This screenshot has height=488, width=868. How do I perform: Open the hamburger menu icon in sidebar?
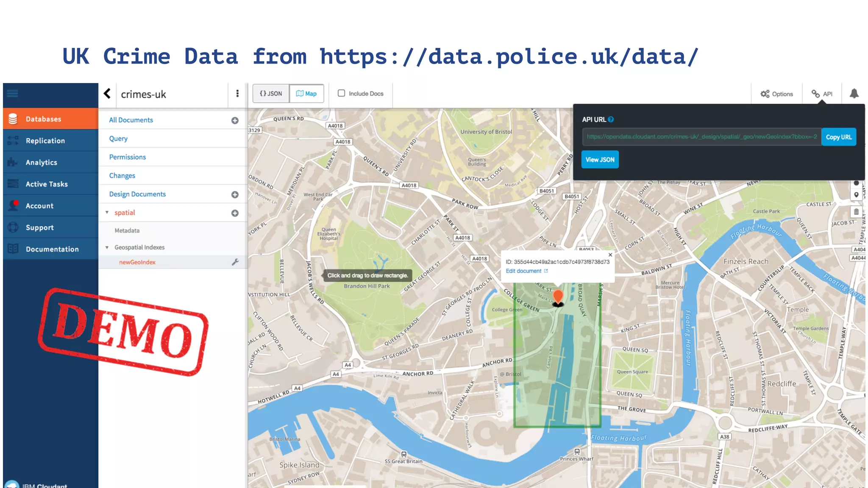pyautogui.click(x=13, y=94)
